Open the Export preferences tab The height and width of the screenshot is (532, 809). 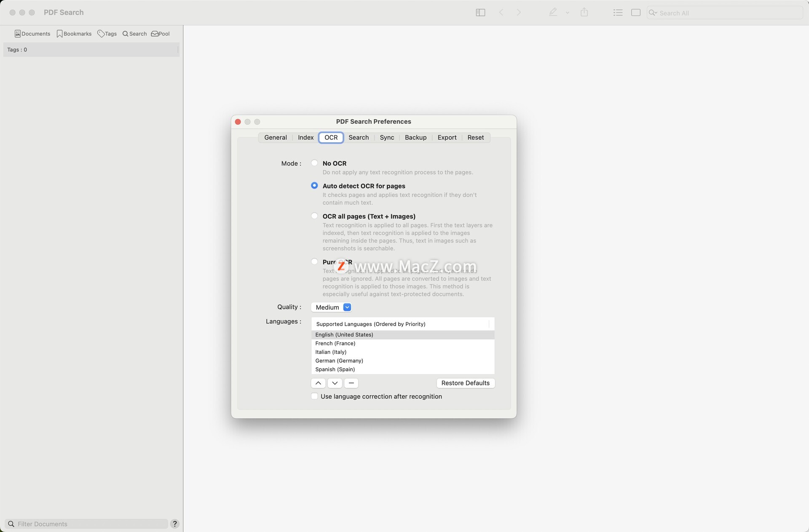pyautogui.click(x=447, y=138)
